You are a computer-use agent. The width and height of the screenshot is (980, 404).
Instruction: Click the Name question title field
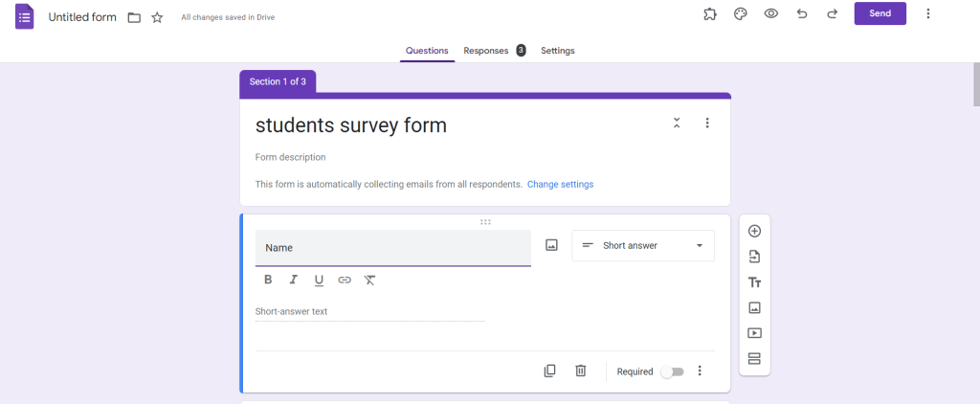[393, 248]
